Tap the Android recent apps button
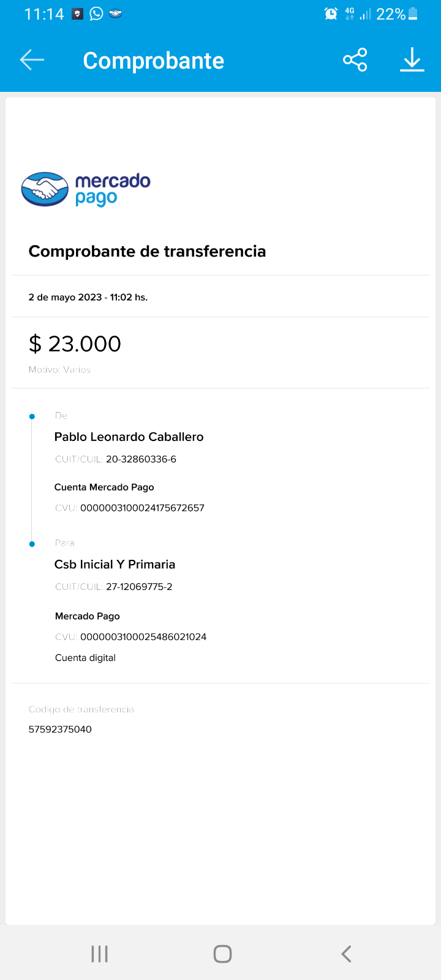This screenshot has width=441, height=980. click(99, 954)
